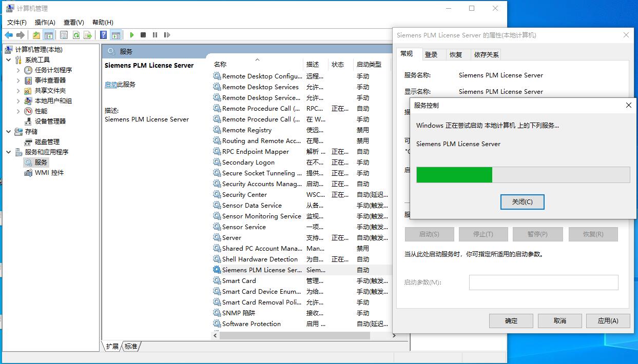638x364 pixels.
Task: Click the Back arrow in toolbar
Action: 9,35
